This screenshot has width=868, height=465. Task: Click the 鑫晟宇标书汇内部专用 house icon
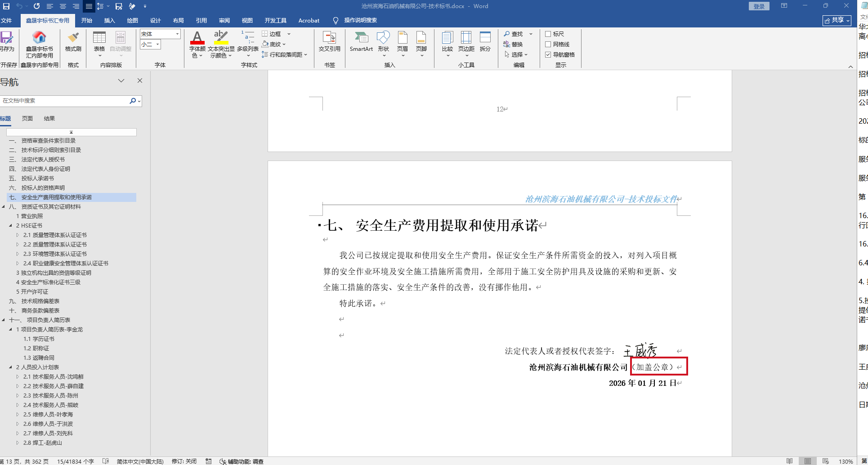(40, 45)
